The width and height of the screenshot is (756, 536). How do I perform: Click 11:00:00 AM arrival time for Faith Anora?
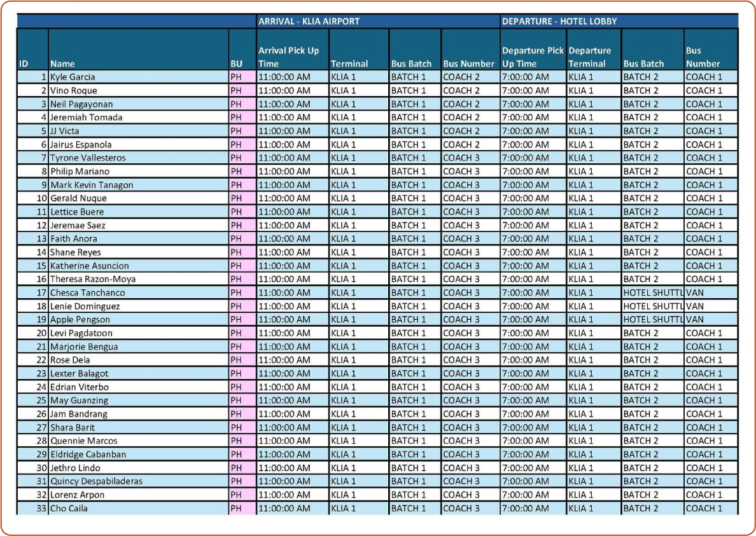coord(292,238)
